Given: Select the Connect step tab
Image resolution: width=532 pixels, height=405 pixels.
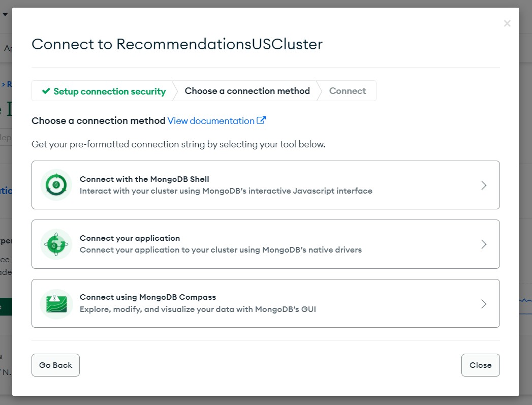Looking at the screenshot, I should [x=348, y=91].
